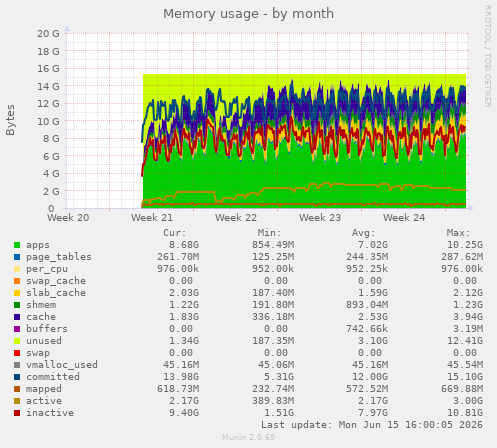Click the buffers max value 3.19M
This screenshot has width=497, height=448.
468,329
